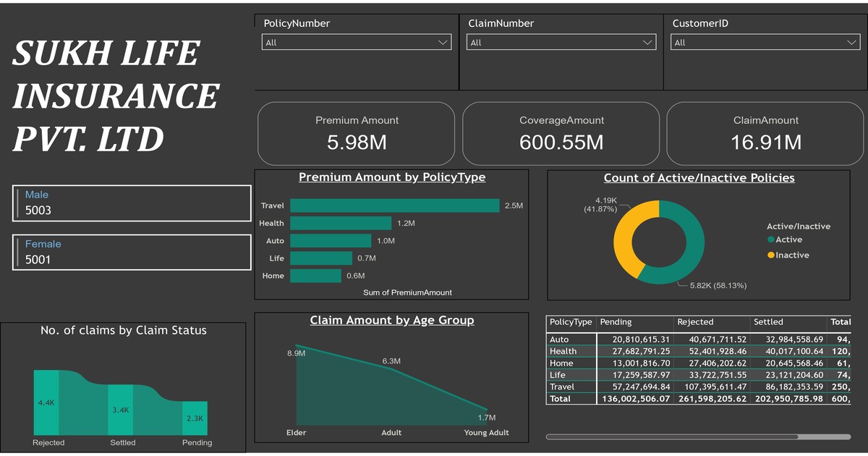Click the Settled column header in table
Screen dimensions: 868x456
point(768,322)
